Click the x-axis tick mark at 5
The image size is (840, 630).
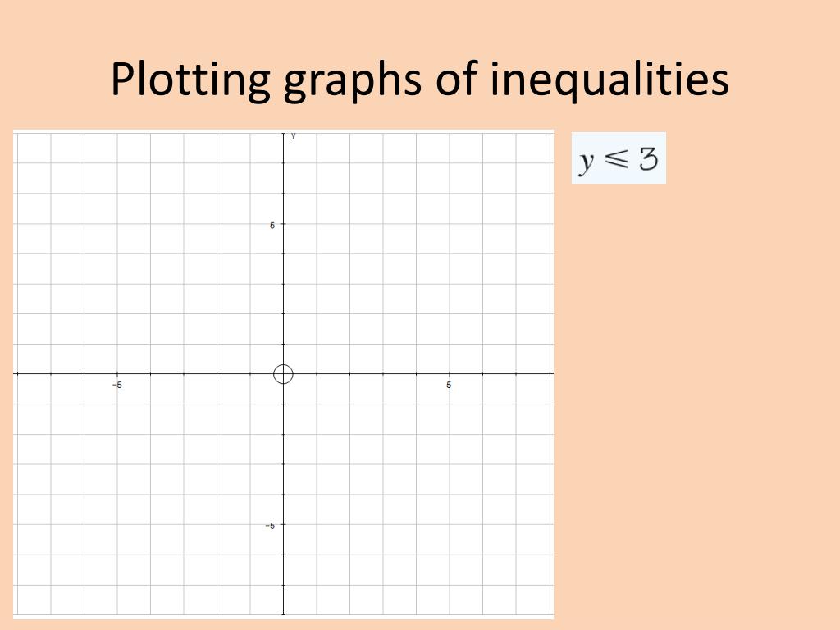(x=449, y=373)
